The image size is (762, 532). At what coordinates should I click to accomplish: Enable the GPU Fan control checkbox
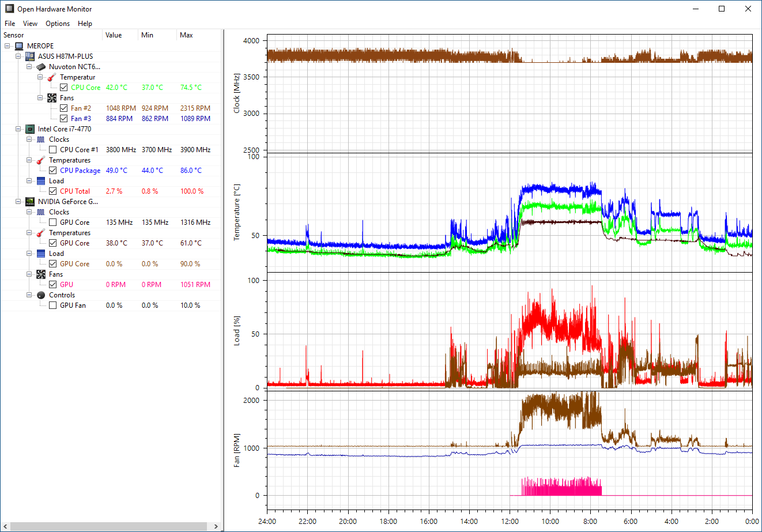point(52,305)
